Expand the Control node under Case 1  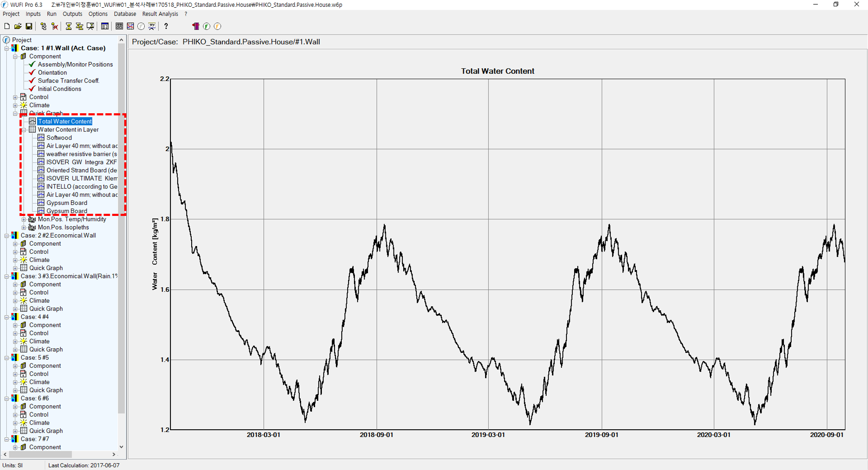tap(15, 97)
